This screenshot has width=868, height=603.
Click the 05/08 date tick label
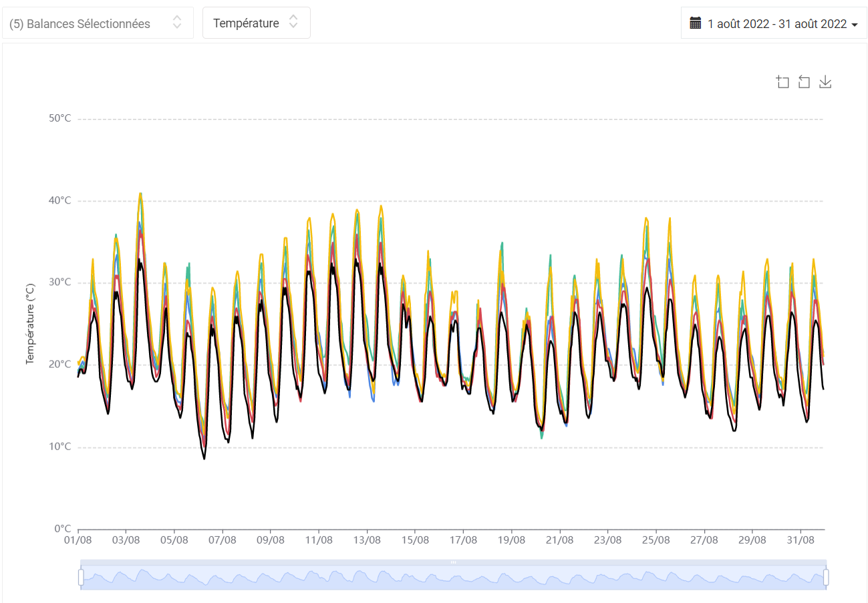click(x=174, y=540)
